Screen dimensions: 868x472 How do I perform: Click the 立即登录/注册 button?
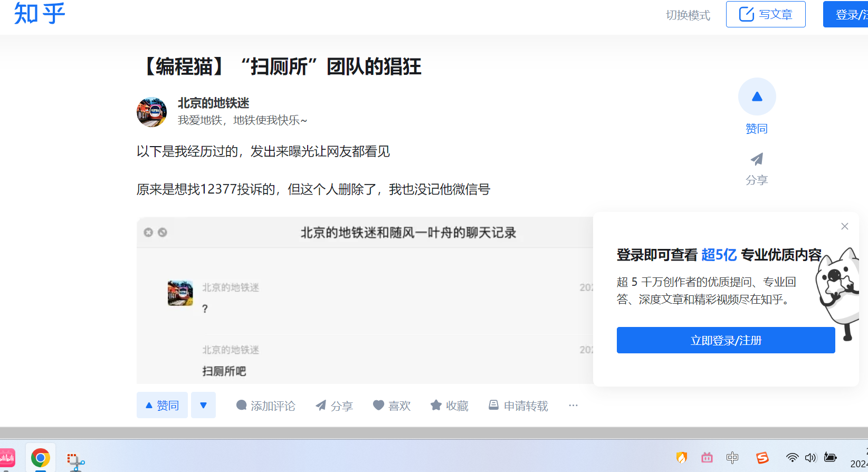[726, 340]
